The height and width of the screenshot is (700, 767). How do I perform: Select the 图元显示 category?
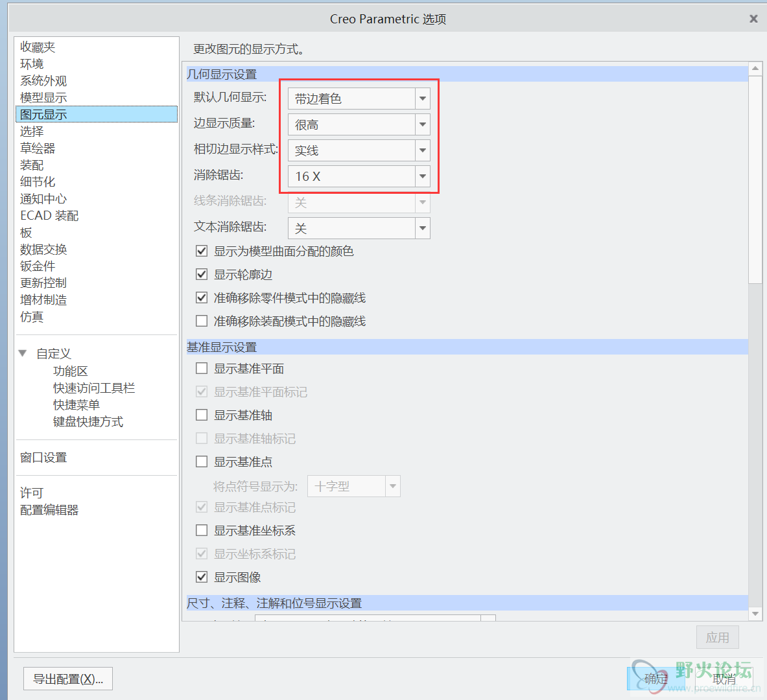(97, 114)
